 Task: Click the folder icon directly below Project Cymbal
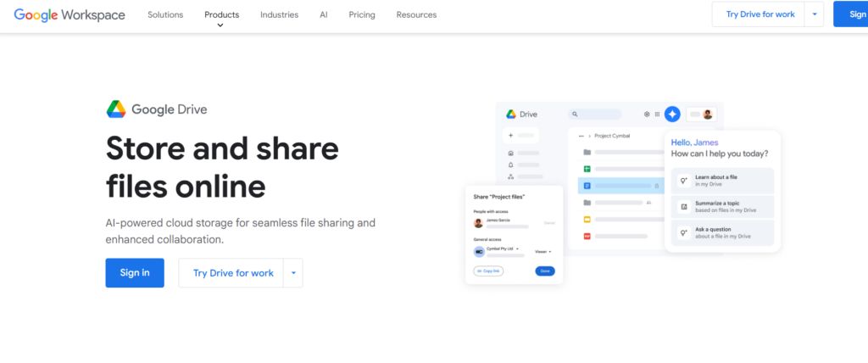tap(587, 152)
